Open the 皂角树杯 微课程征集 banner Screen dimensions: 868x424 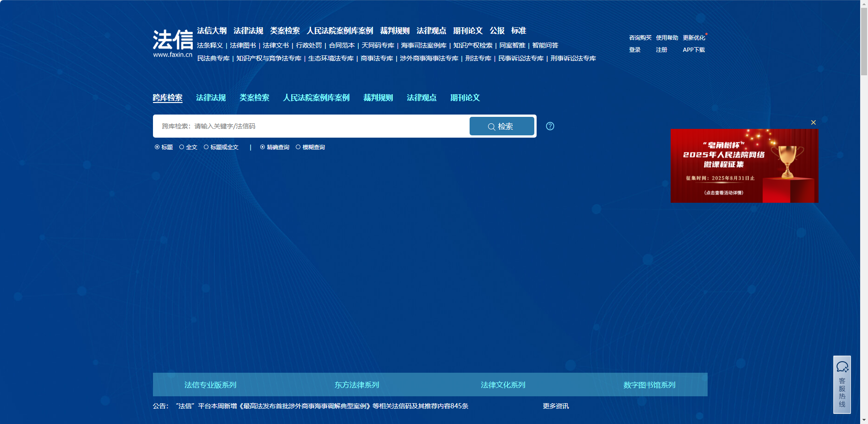[x=744, y=166]
